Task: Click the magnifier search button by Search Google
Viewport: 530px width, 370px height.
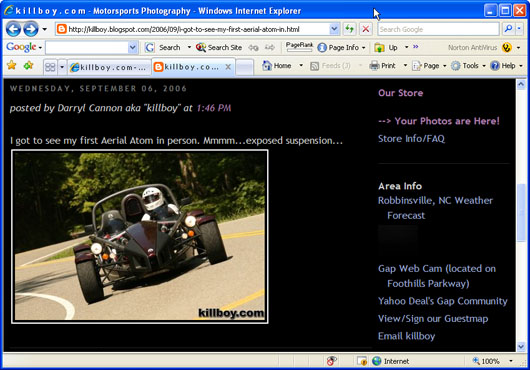Action: (x=508, y=29)
